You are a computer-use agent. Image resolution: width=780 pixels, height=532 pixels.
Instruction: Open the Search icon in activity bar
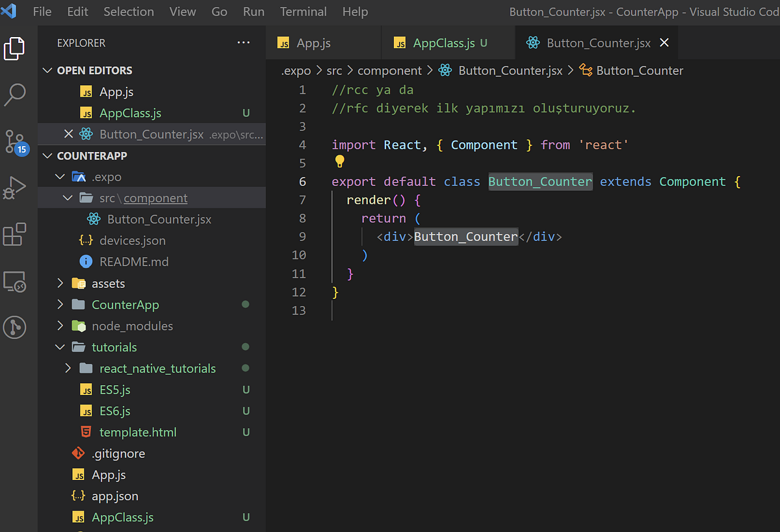pos(16,95)
